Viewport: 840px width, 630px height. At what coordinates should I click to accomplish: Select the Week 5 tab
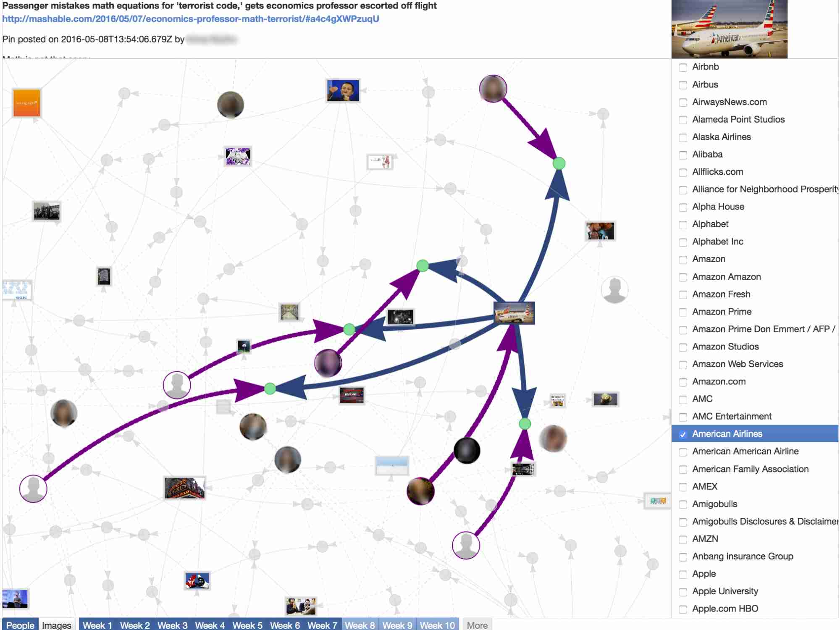tap(247, 625)
